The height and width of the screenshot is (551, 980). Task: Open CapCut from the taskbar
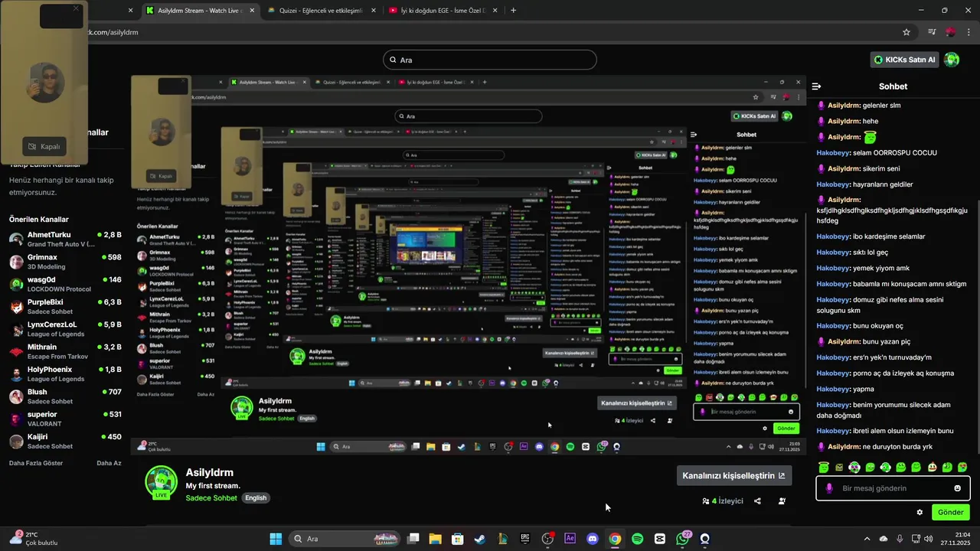(660, 539)
